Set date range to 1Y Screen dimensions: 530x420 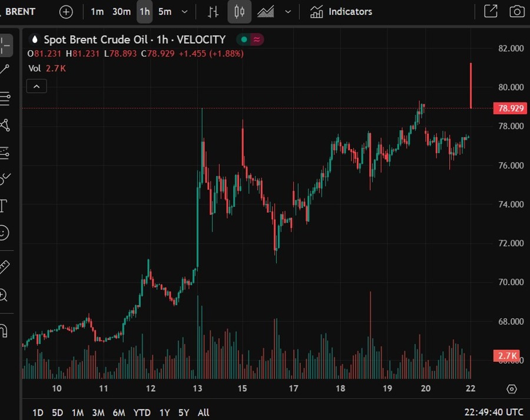pyautogui.click(x=165, y=412)
